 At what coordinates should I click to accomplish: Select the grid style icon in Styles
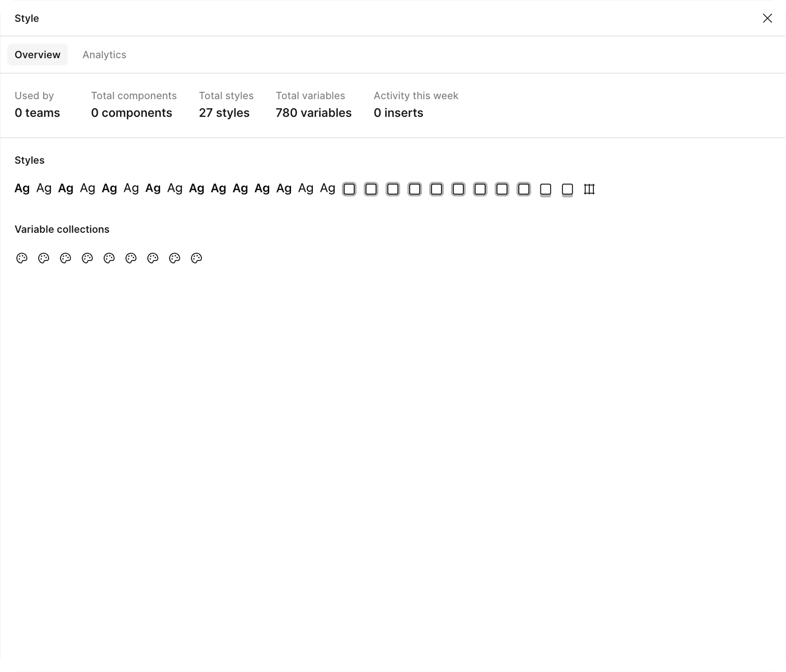(589, 189)
